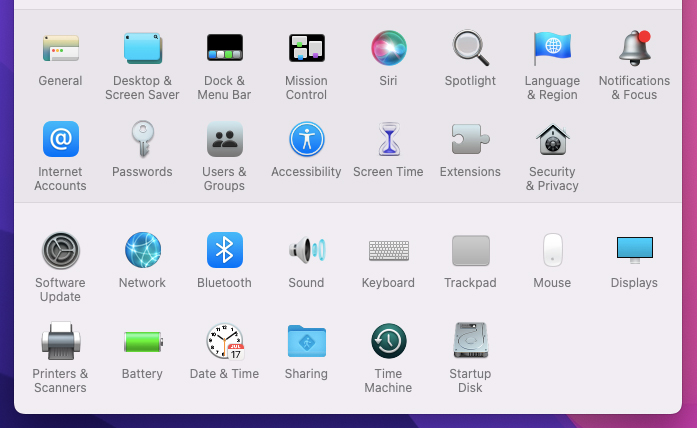Screen dimensions: 697x428
Task: Open Software Update gear icon
Action: coord(60,250)
